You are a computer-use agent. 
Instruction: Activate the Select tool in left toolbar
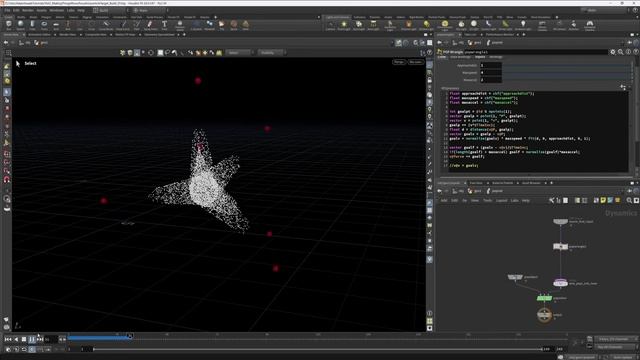tap(7, 92)
